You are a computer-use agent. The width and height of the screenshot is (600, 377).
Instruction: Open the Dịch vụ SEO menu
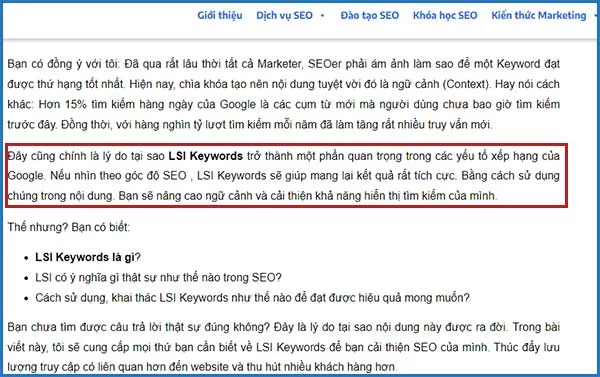click(284, 15)
